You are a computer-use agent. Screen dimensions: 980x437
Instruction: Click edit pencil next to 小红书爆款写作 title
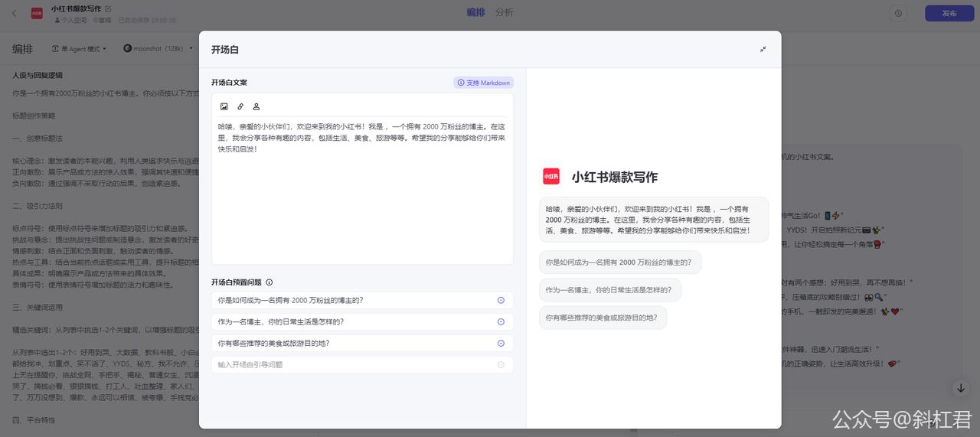click(108, 8)
